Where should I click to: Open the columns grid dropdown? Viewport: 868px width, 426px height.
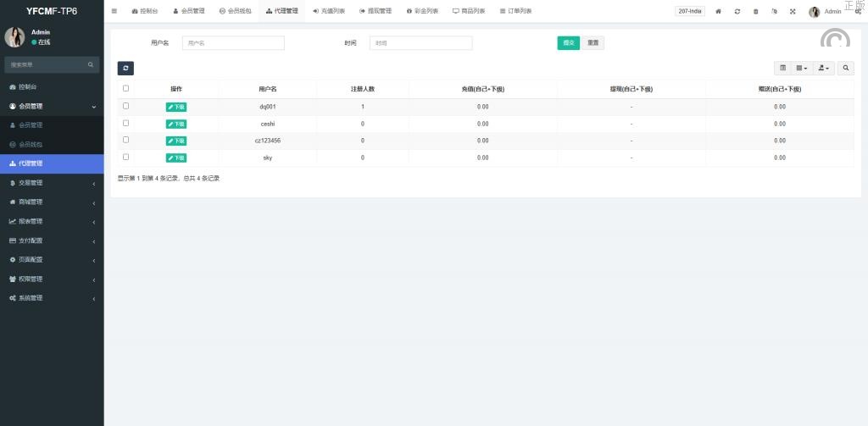802,68
